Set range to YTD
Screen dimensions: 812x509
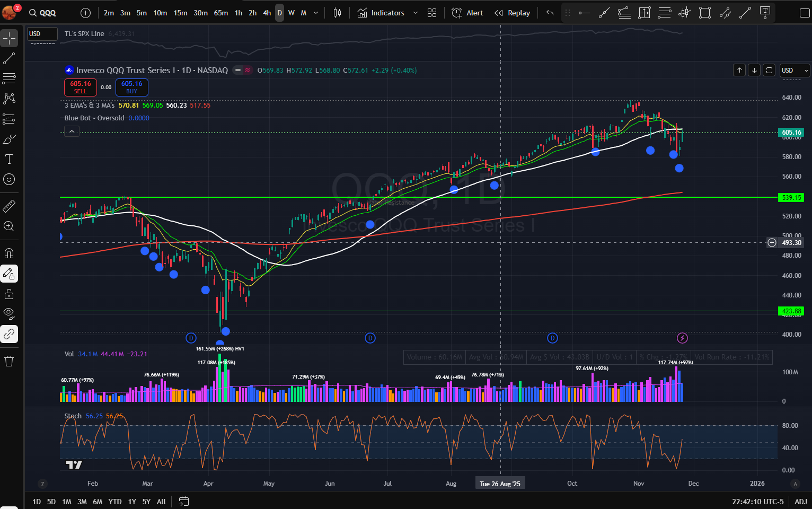pyautogui.click(x=115, y=502)
